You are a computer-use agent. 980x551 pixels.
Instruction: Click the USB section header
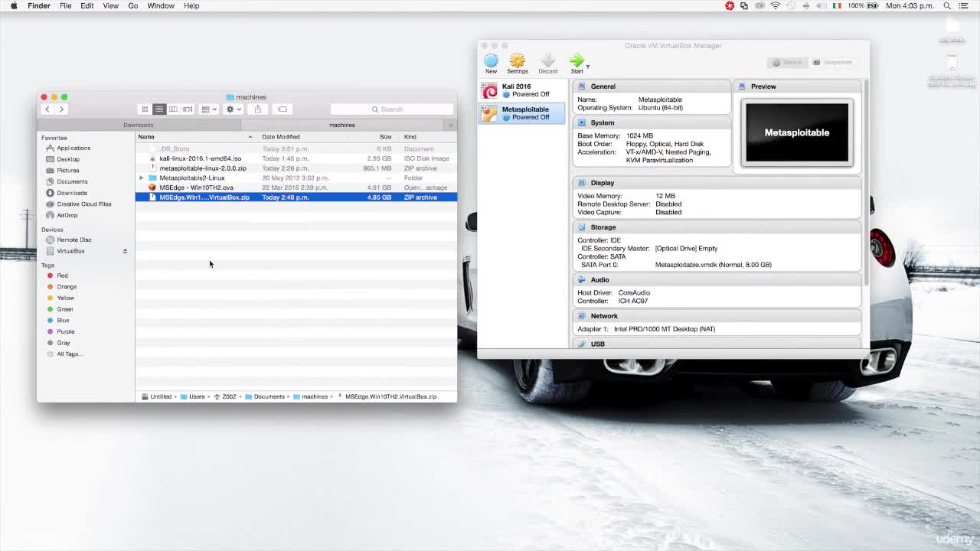click(x=717, y=344)
